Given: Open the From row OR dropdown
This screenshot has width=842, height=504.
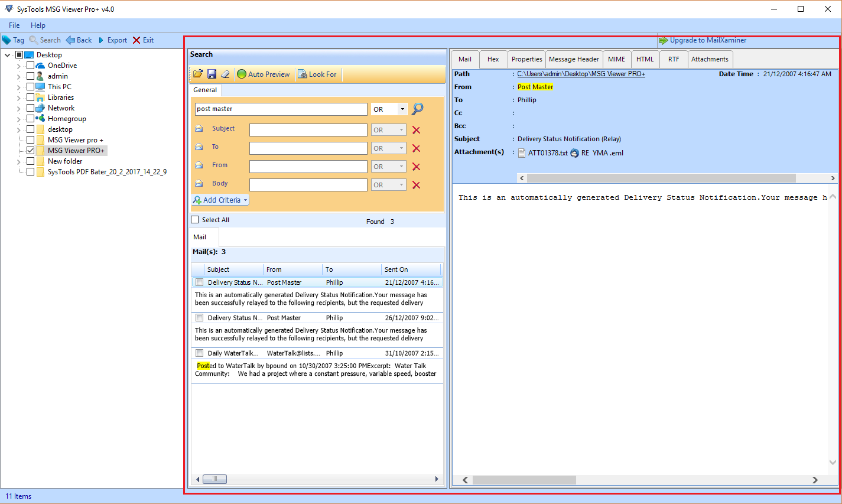Looking at the screenshot, I should 402,167.
